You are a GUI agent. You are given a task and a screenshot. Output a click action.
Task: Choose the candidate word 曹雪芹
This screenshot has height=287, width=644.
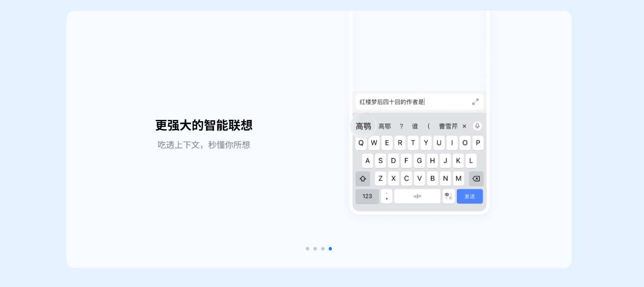(448, 126)
